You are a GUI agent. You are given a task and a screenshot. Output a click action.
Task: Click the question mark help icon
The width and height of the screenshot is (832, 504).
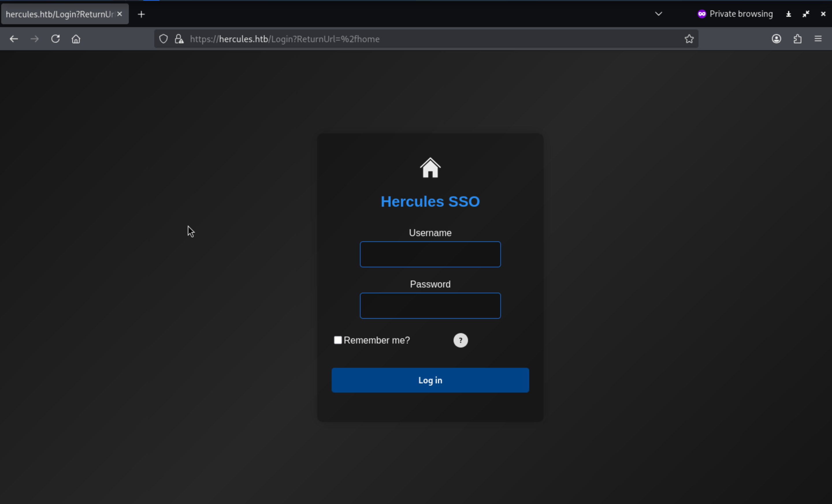460,340
